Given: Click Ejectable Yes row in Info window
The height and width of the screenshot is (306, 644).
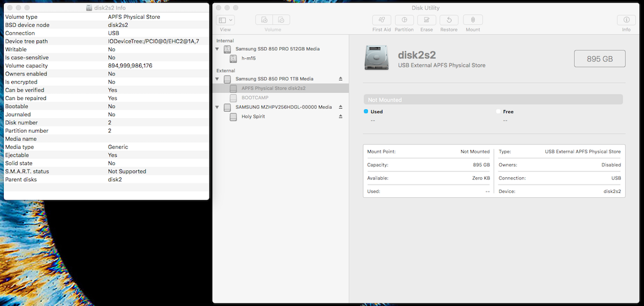Looking at the screenshot, I should point(106,155).
